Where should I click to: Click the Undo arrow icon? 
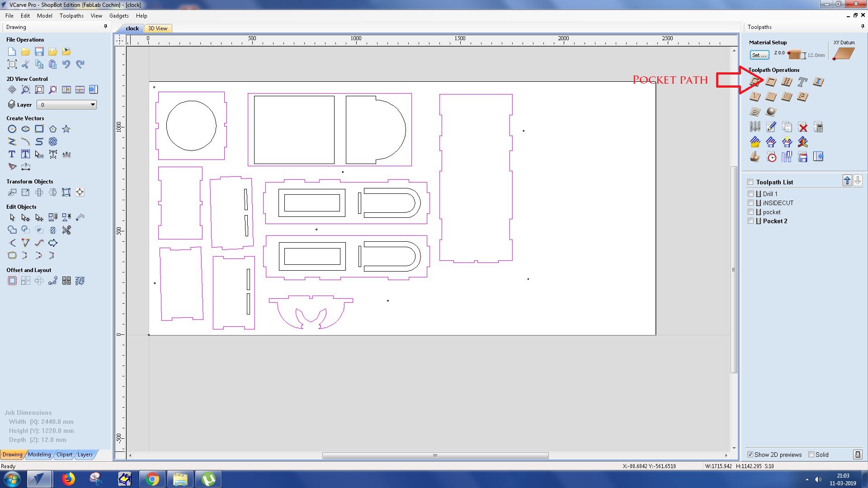66,64
